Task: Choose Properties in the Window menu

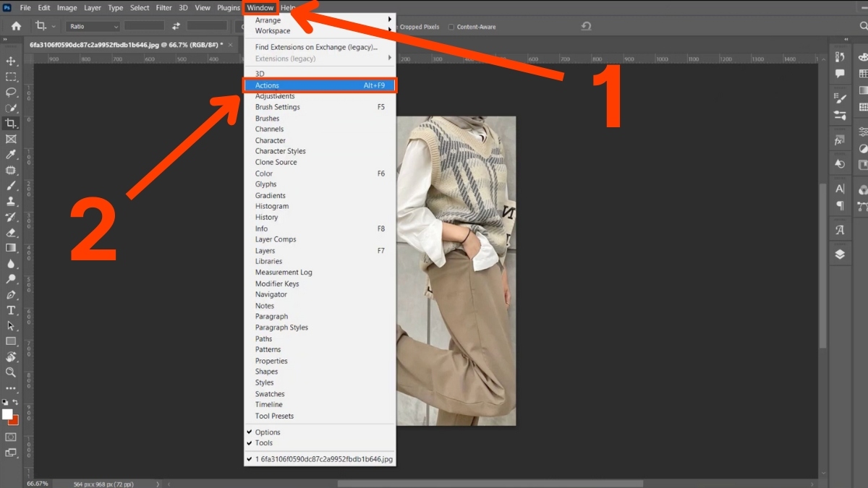Action: click(x=320, y=361)
